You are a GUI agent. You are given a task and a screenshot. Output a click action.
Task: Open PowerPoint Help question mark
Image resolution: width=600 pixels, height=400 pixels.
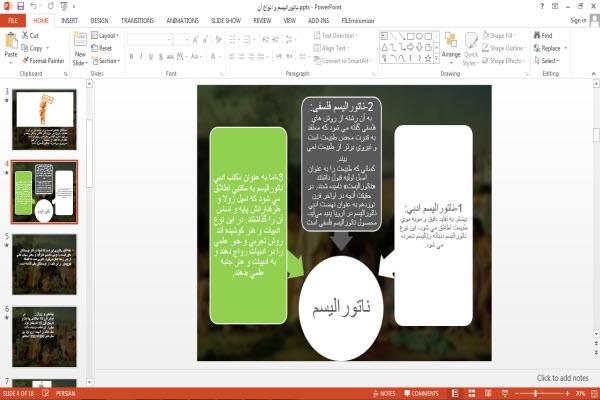click(x=542, y=6)
